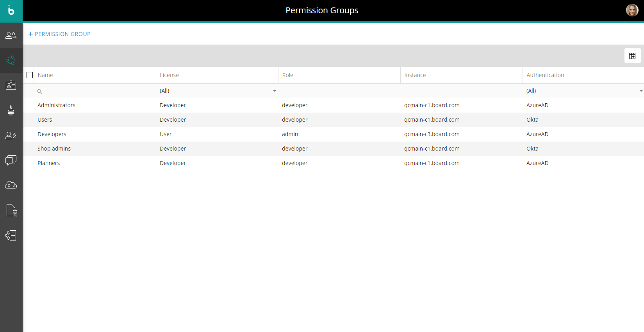This screenshot has width=644, height=332.
Task: Select the Shop admins group row
Action: (x=54, y=149)
